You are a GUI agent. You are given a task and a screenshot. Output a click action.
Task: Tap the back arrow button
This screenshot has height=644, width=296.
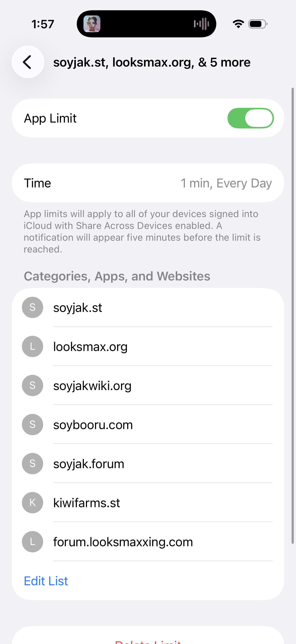point(28,62)
